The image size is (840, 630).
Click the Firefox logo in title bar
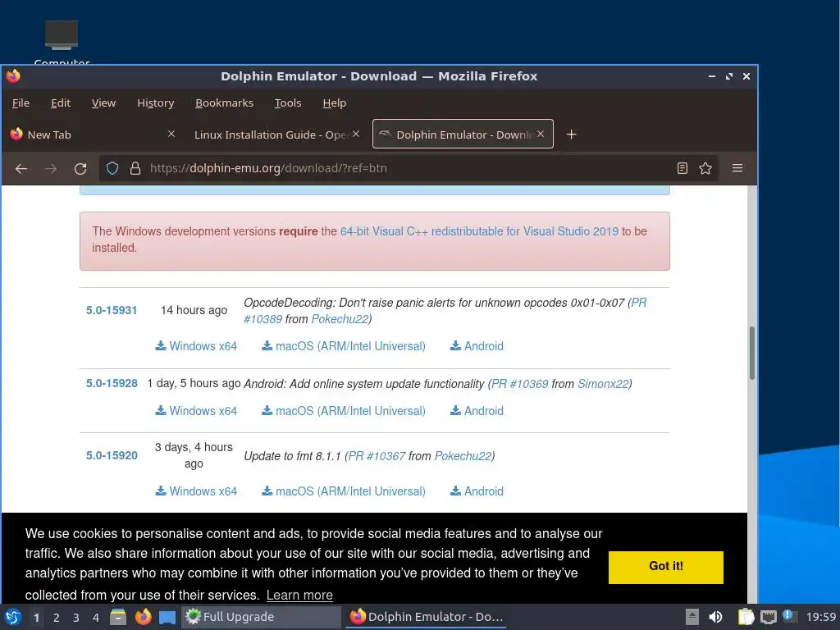click(x=14, y=76)
